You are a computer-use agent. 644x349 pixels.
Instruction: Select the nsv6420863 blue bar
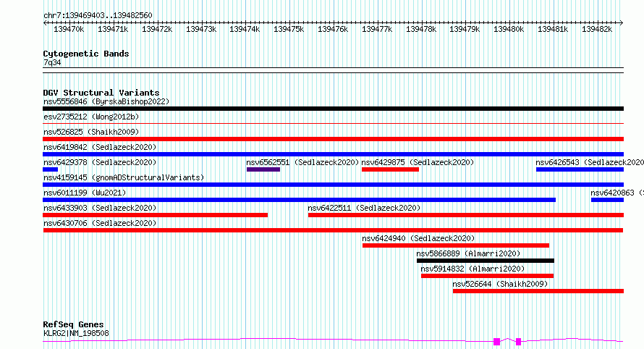point(607,200)
